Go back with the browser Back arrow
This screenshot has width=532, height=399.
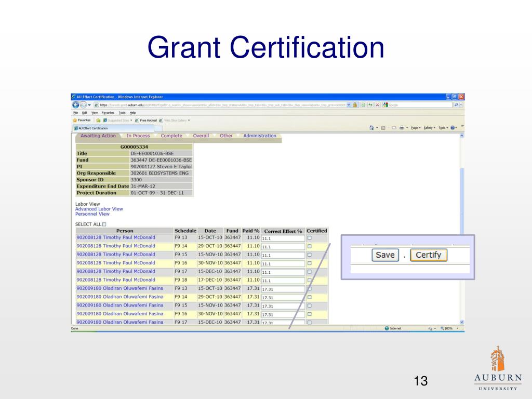pyautogui.click(x=76, y=105)
